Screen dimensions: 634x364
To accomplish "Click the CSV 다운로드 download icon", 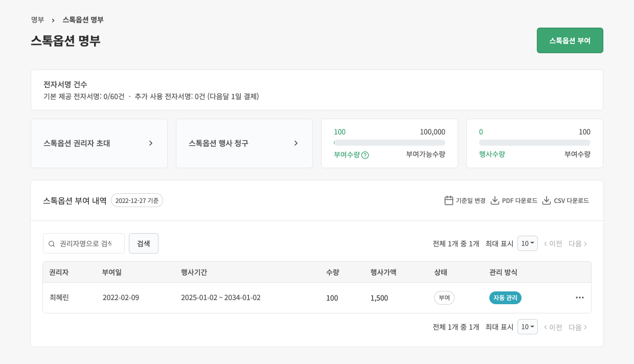I will (546, 200).
